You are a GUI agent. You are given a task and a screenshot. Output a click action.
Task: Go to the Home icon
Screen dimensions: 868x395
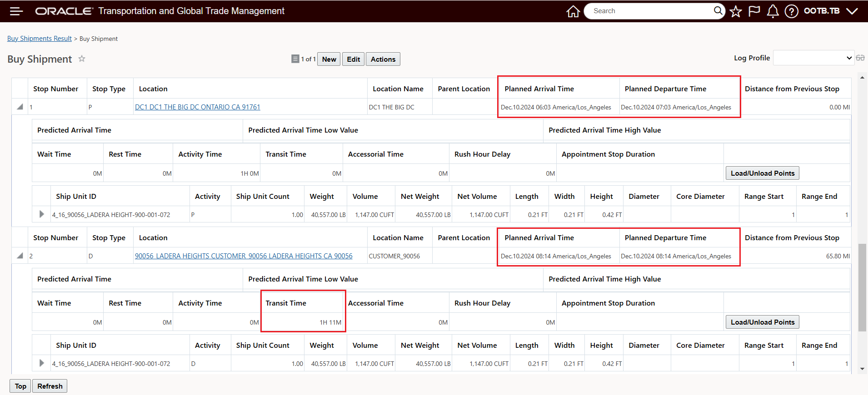coord(573,11)
